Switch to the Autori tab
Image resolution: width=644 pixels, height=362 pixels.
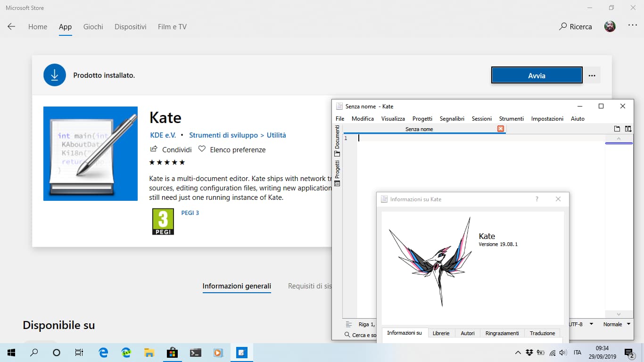[468, 333]
